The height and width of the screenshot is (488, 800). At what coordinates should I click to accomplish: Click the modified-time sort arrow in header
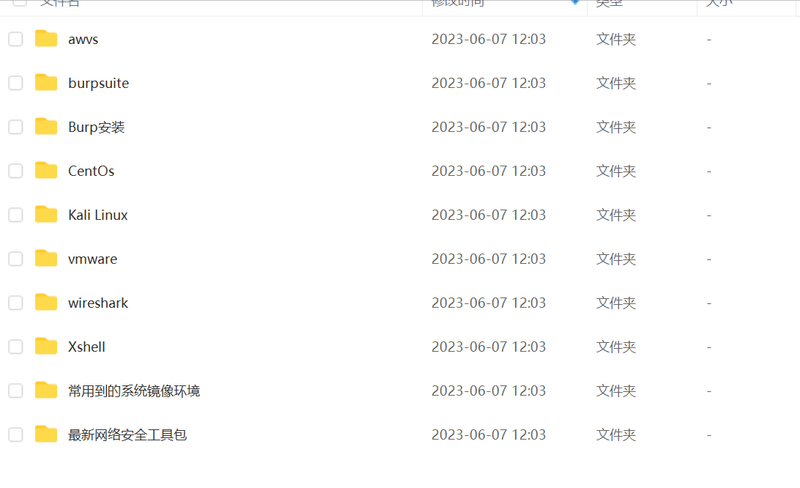coord(575,2)
